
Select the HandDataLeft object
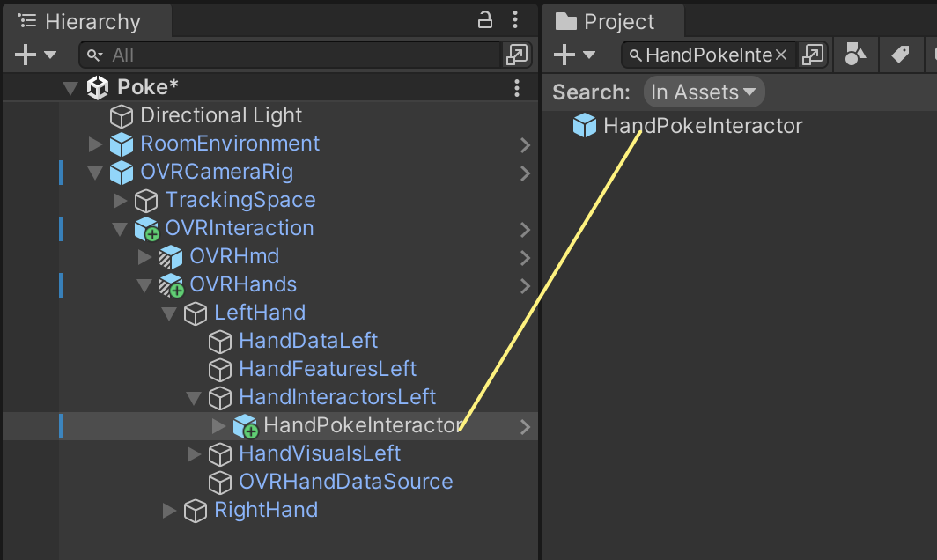click(x=308, y=341)
